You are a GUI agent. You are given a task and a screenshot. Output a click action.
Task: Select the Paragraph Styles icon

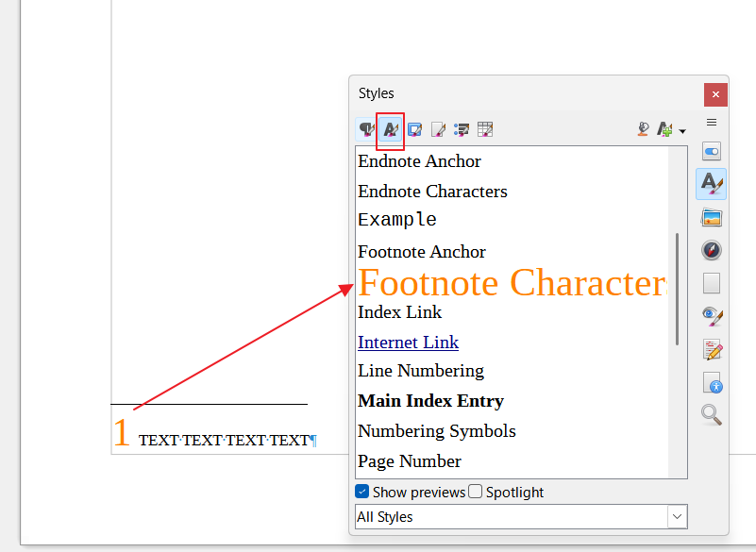click(366, 129)
